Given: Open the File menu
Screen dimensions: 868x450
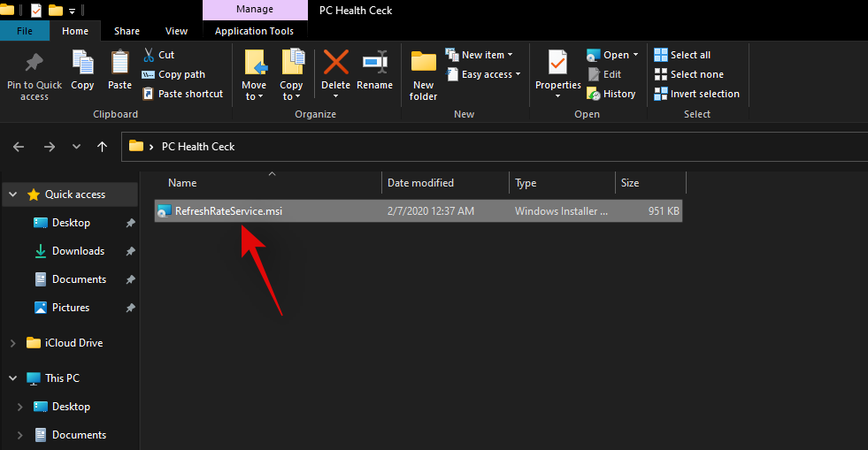Looking at the screenshot, I should [25, 31].
